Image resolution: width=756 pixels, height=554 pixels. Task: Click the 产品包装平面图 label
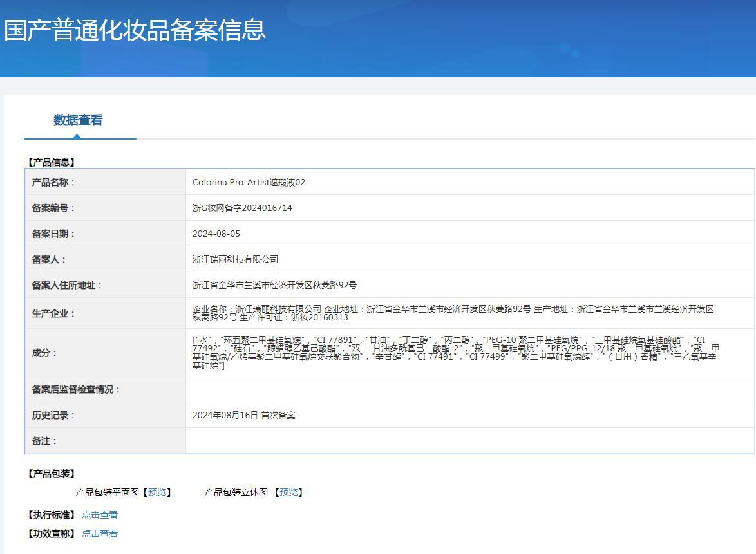107,492
